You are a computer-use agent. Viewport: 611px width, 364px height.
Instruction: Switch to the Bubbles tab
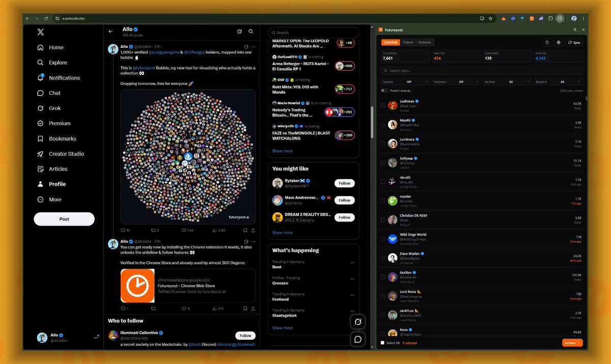[425, 42]
